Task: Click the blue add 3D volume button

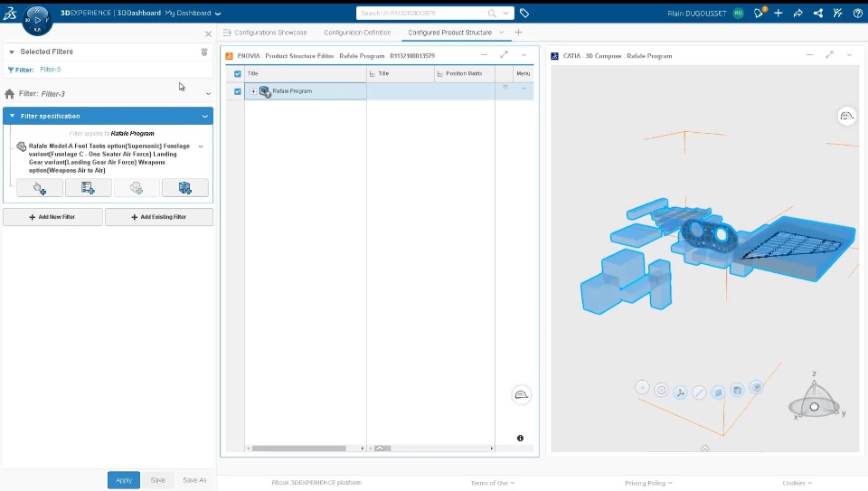Action: click(184, 188)
